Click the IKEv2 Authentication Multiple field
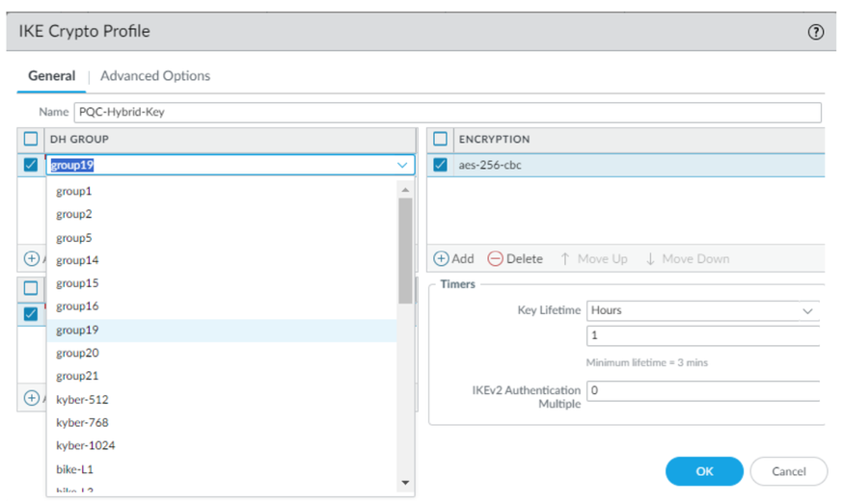The width and height of the screenshot is (844, 504). (x=703, y=390)
